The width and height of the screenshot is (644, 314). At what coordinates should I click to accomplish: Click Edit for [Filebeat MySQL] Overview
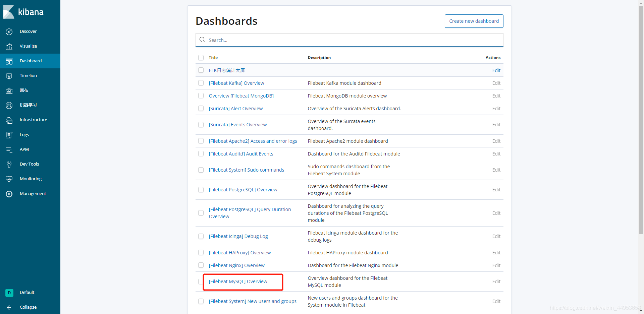pos(496,281)
